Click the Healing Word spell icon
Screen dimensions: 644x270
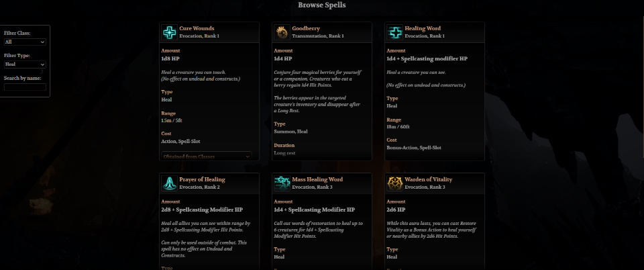pyautogui.click(x=394, y=32)
